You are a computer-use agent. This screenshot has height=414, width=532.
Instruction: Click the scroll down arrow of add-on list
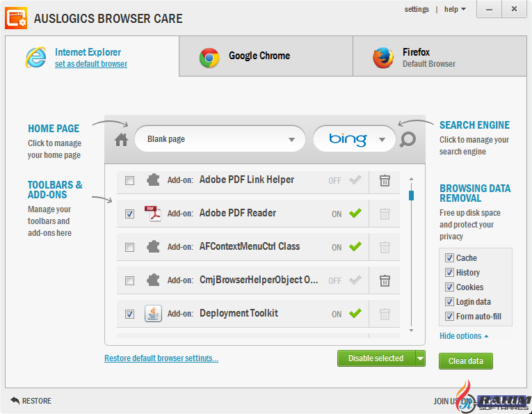411,331
